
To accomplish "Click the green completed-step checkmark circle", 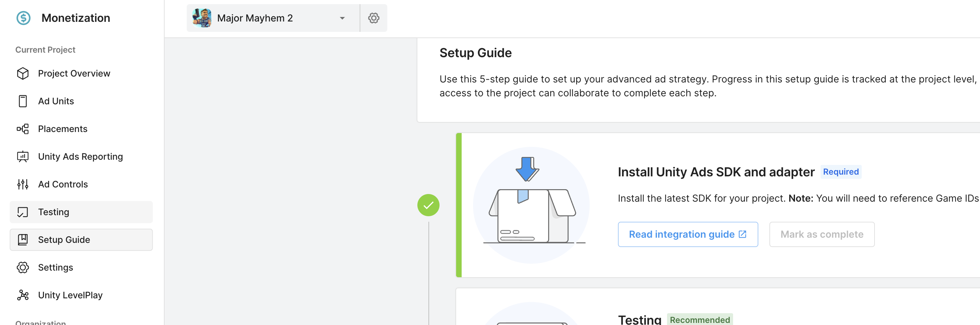I will point(428,205).
